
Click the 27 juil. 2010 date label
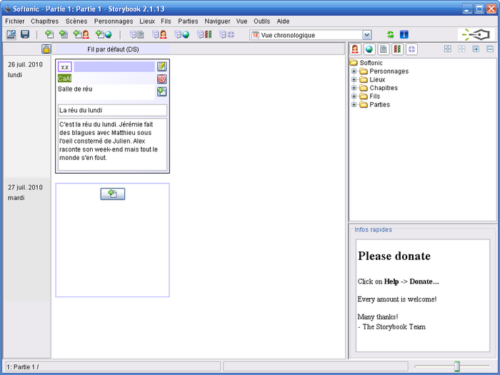tap(25, 187)
